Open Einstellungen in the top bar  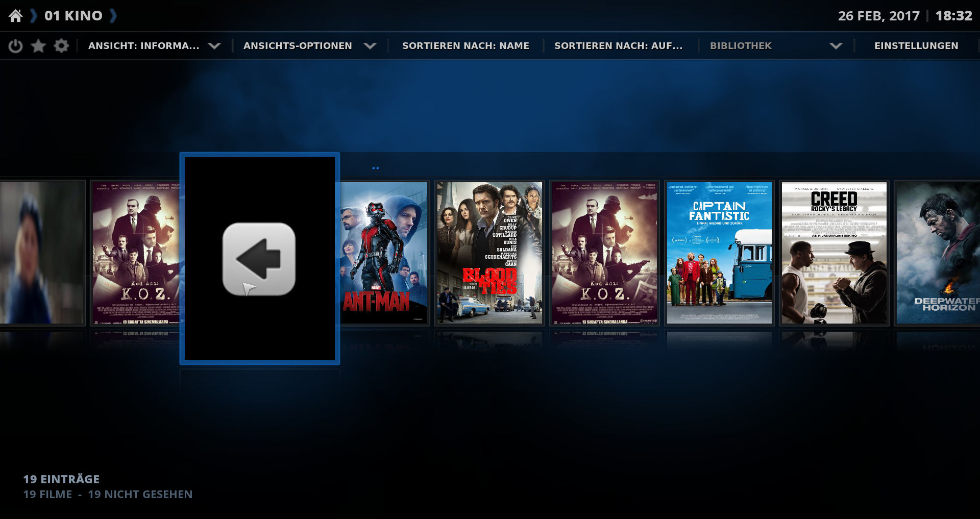pyautogui.click(x=916, y=46)
